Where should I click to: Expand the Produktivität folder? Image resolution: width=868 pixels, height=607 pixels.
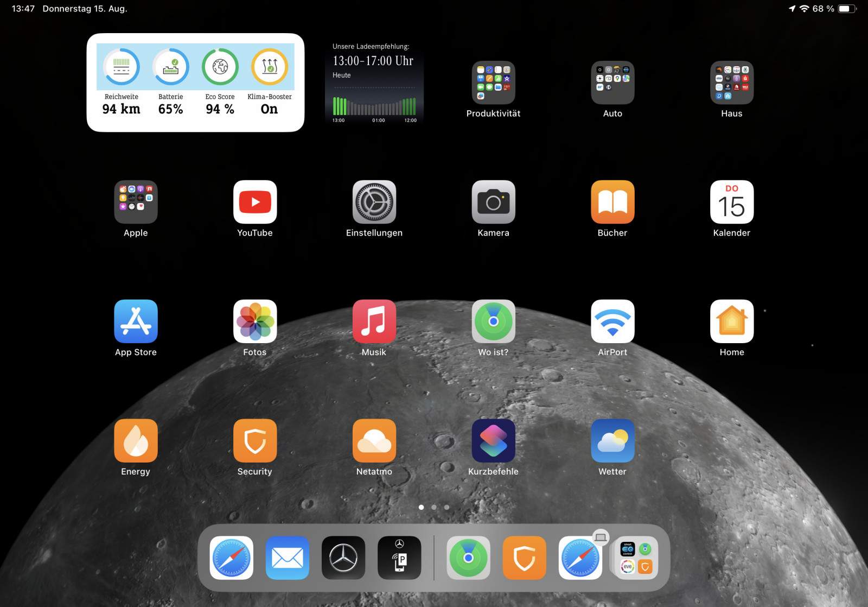click(x=493, y=83)
